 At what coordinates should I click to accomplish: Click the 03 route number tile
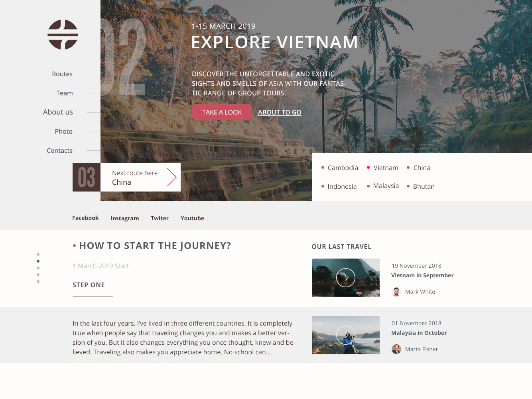(x=87, y=177)
